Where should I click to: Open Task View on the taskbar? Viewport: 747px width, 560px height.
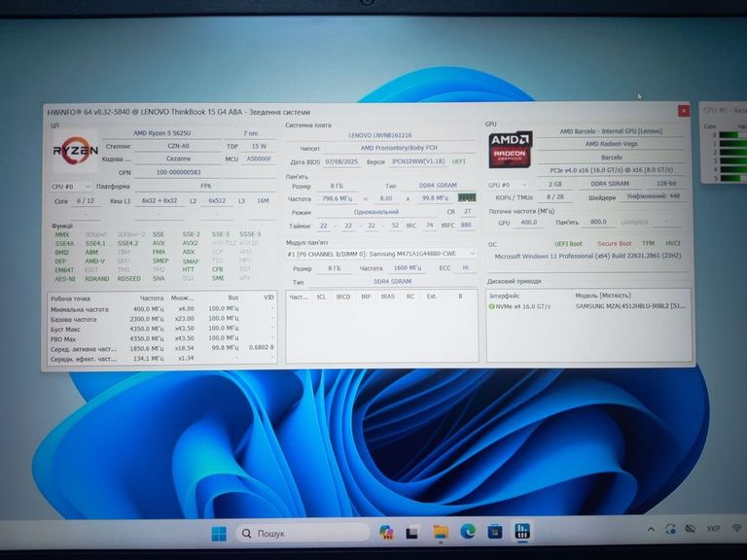tap(412, 533)
